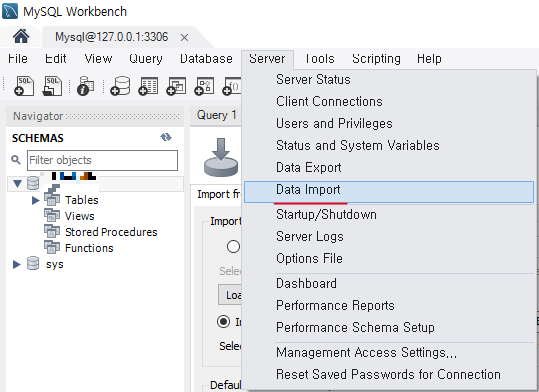This screenshot has height=392, width=539.
Task: Choose Client Connections menu entry
Action: 389,102
